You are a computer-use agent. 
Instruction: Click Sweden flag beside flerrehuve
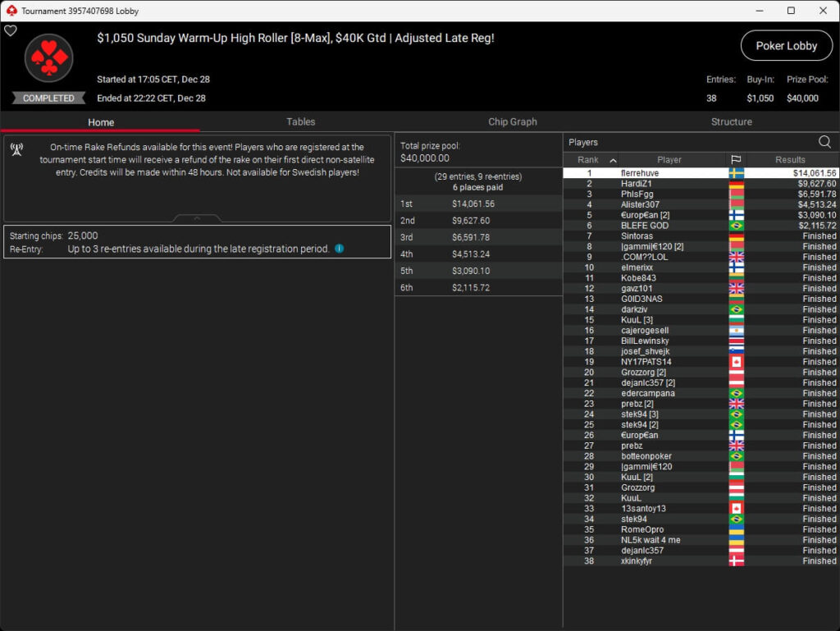(x=736, y=173)
